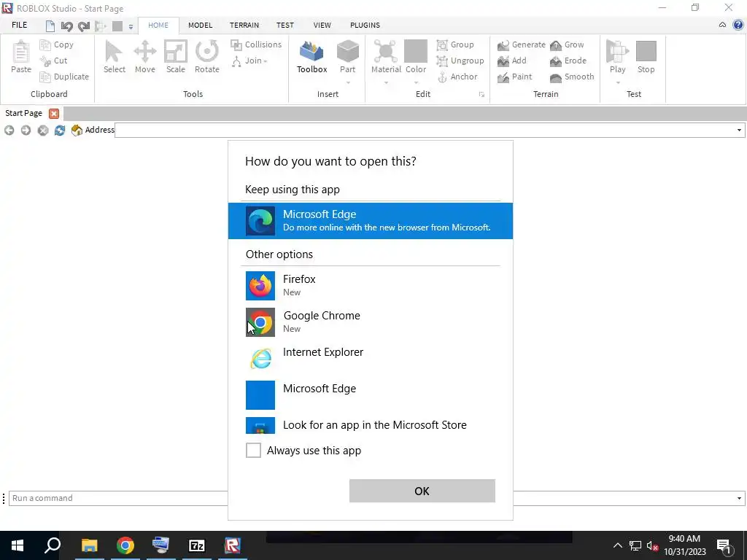Open the command bar dropdown arrow

(x=739, y=498)
